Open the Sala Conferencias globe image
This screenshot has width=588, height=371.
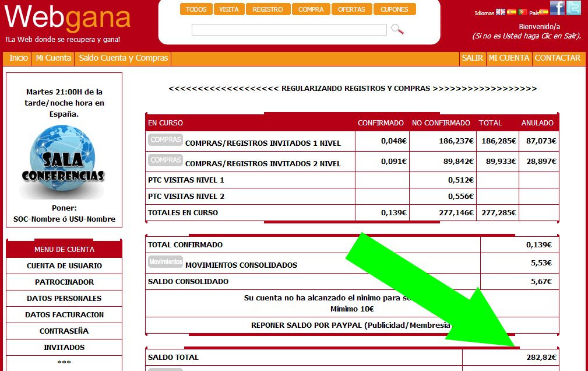coord(62,162)
